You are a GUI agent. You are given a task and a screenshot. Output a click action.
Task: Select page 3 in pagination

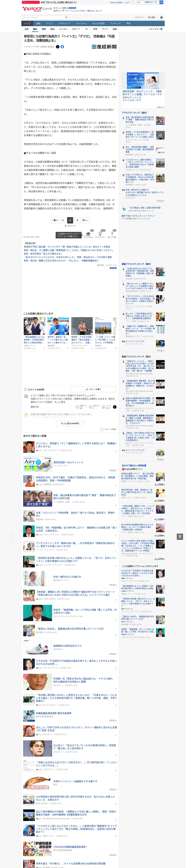(x=77, y=220)
